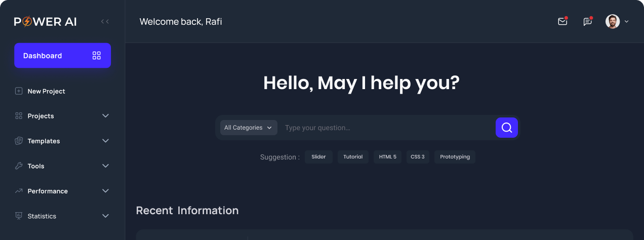Screen dimensions: 644x240
Task: Expand the Templates menu chevron
Action: [x=105, y=141]
